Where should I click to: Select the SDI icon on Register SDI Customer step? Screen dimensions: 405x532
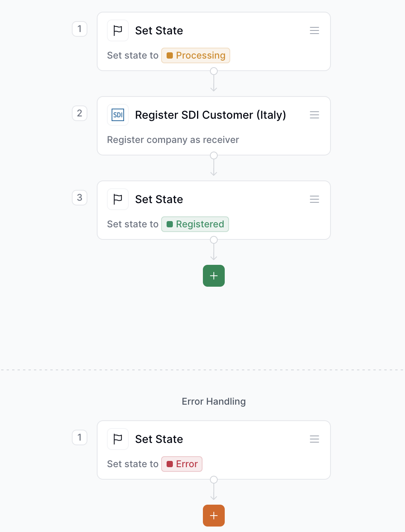[117, 114]
